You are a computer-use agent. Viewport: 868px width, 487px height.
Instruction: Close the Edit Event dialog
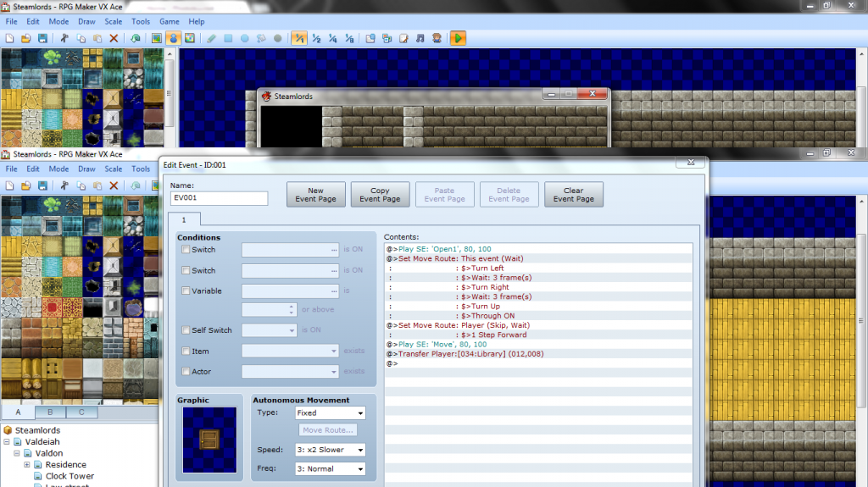click(690, 162)
